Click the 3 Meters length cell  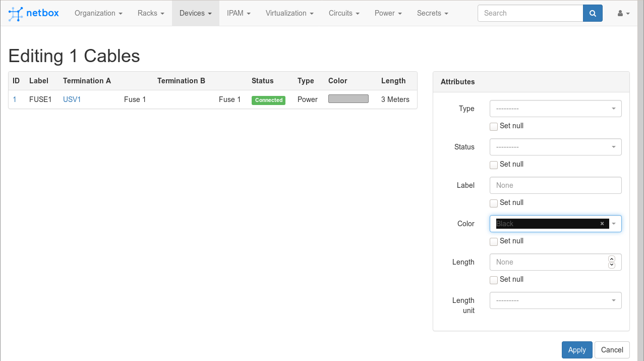click(395, 99)
